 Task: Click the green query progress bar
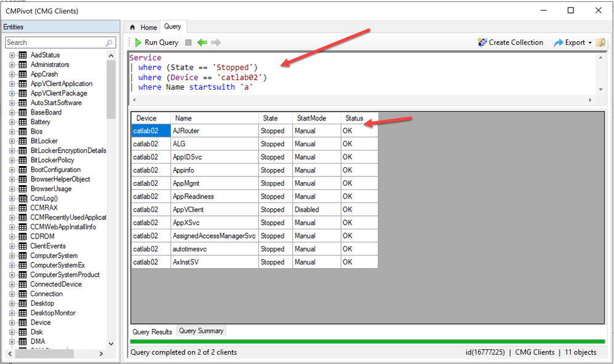pos(367,342)
